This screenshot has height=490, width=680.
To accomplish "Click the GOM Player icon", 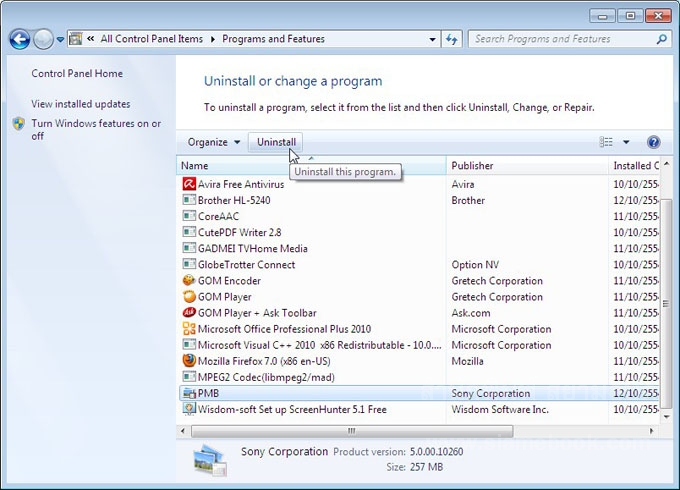I will (189, 297).
